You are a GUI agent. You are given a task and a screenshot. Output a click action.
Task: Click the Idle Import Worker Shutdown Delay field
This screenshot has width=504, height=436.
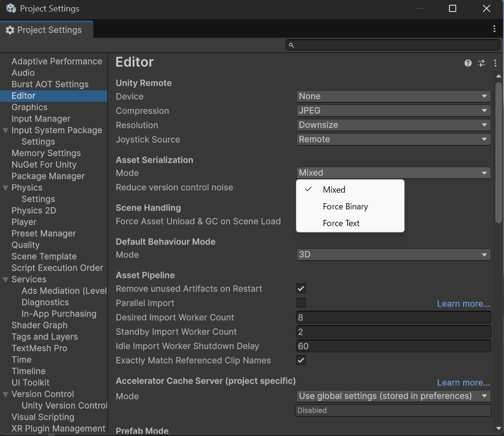point(394,346)
